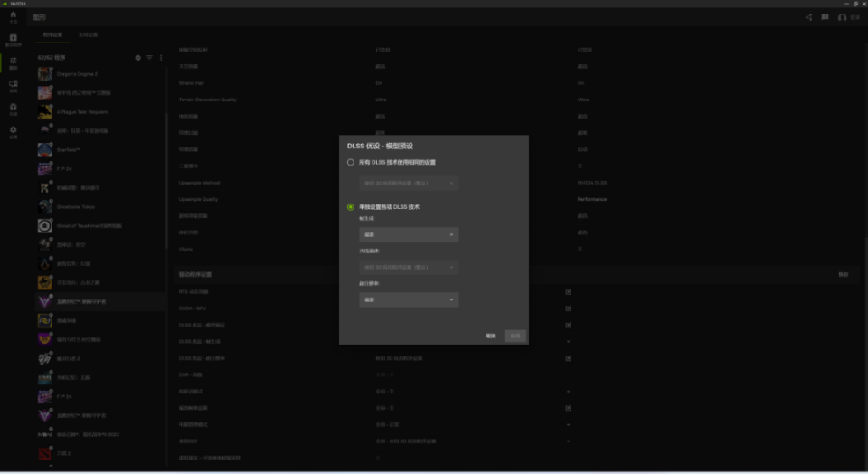Viewport: 868px width, 474px height.
Task: Expand dropdown arrow for 垂直同步 row
Action: (x=568, y=441)
